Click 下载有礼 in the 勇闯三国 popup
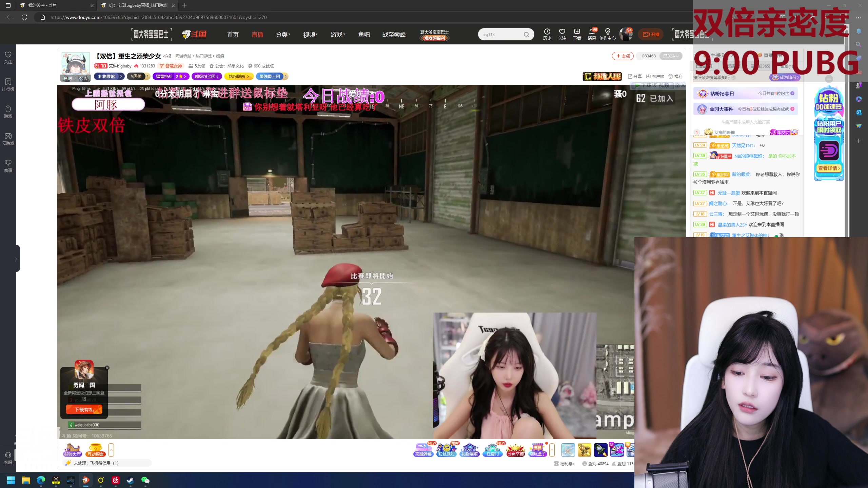The image size is (868, 488). click(x=84, y=409)
